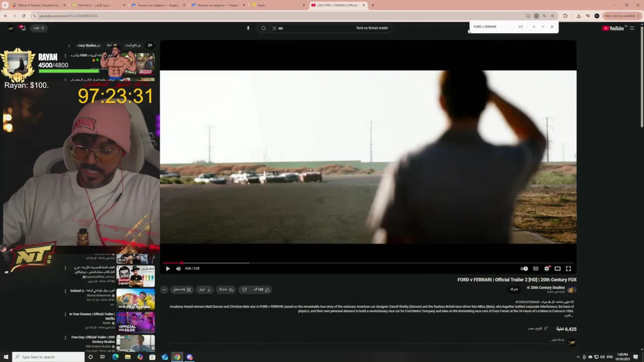Screen dimensions: 644x362
Task: Jump to next find-in-page match
Action: 543,27
